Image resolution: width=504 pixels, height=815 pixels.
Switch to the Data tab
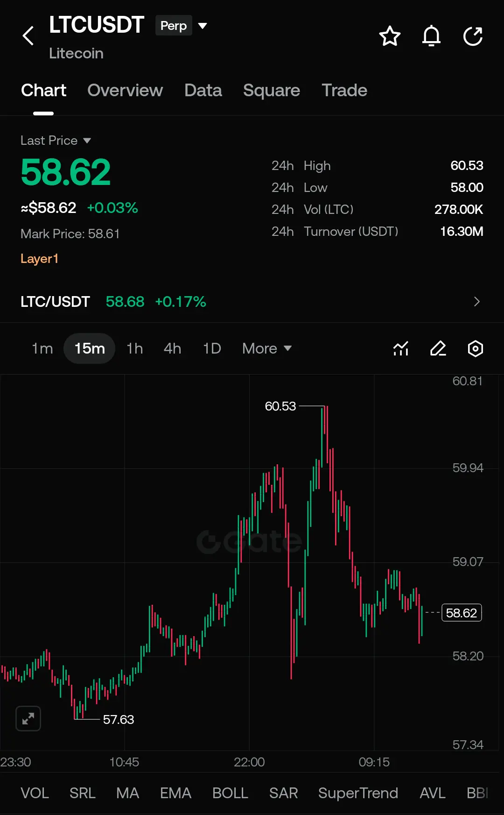click(203, 90)
